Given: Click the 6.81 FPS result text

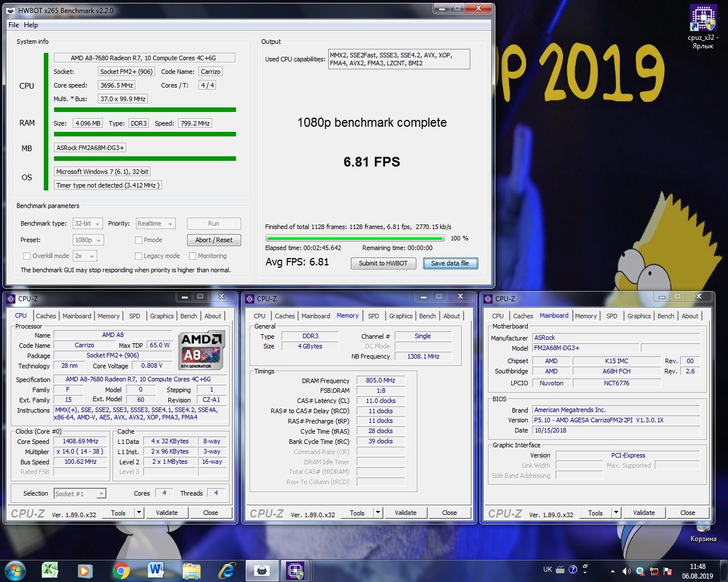Looking at the screenshot, I should (x=372, y=162).
